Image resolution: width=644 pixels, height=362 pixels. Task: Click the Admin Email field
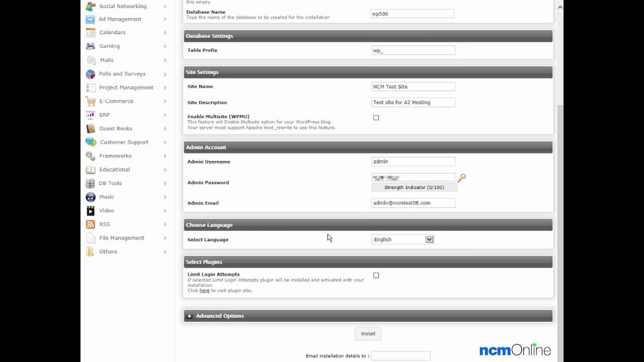tap(414, 203)
